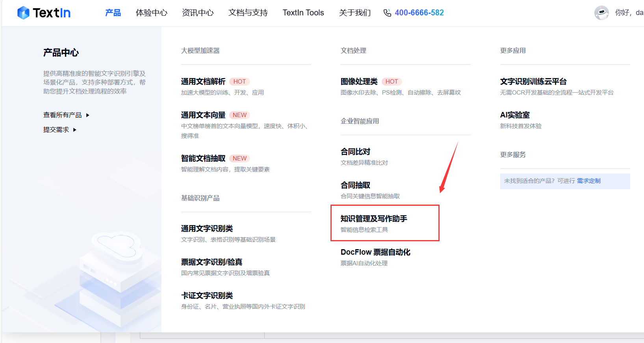Click the arrow next to 提交需求
The width and height of the screenshot is (644, 343).
(75, 130)
